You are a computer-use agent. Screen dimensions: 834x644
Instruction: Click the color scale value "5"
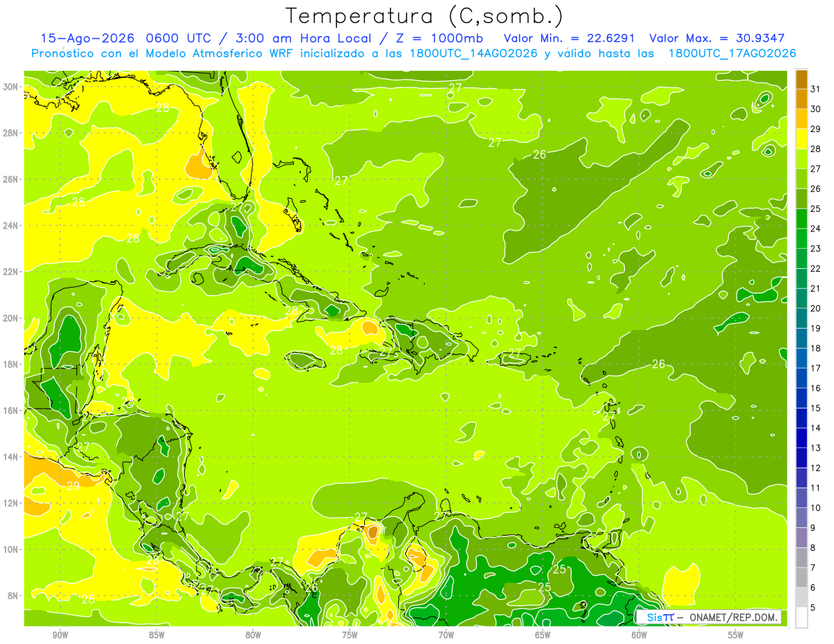(813, 608)
